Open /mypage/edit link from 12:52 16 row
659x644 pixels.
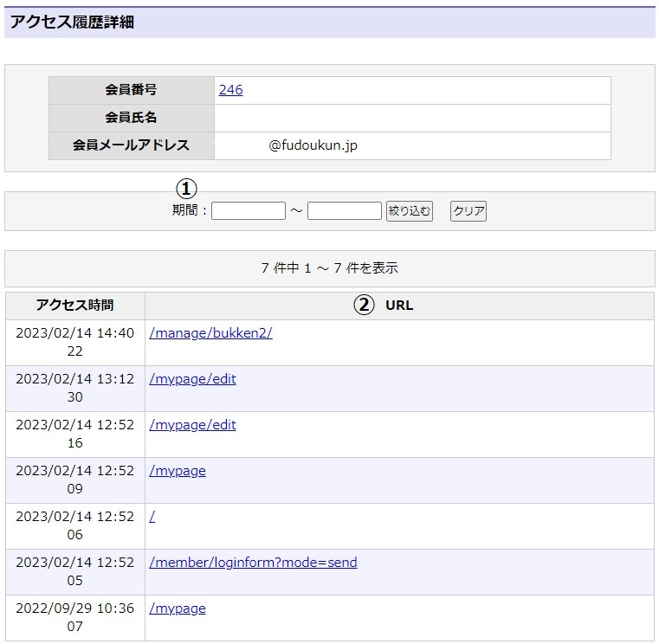click(x=192, y=425)
